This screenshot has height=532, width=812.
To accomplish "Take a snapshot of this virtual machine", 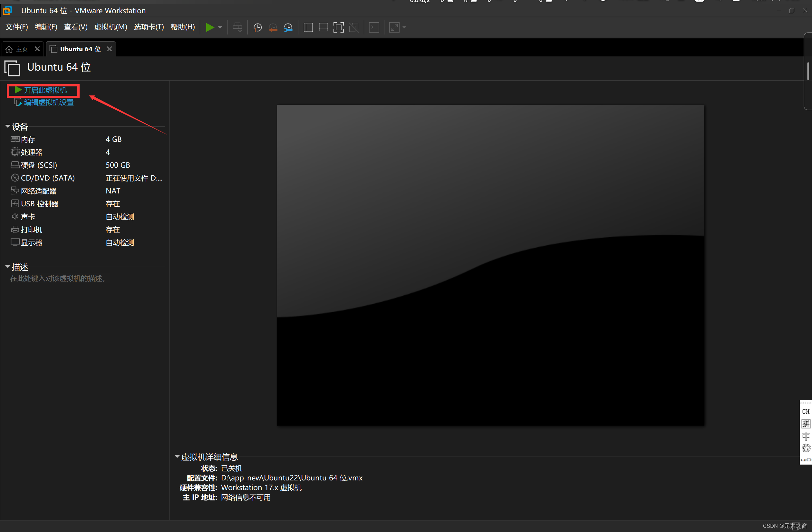I will 257,27.
